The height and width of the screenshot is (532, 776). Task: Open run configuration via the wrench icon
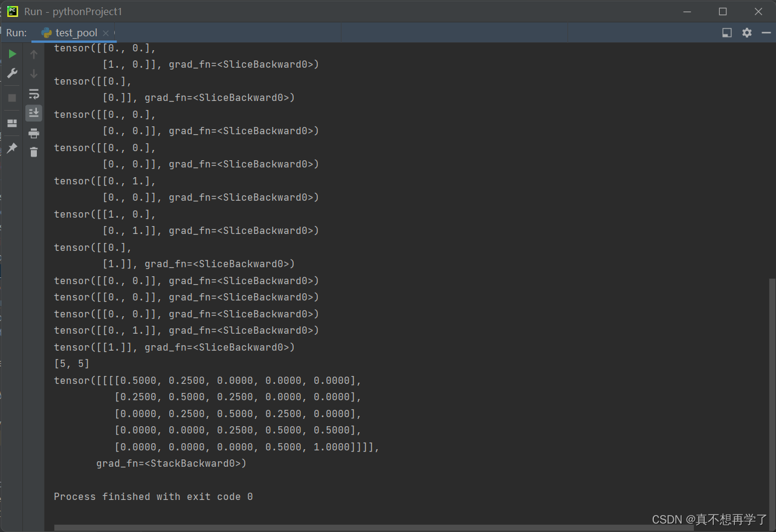coord(12,73)
